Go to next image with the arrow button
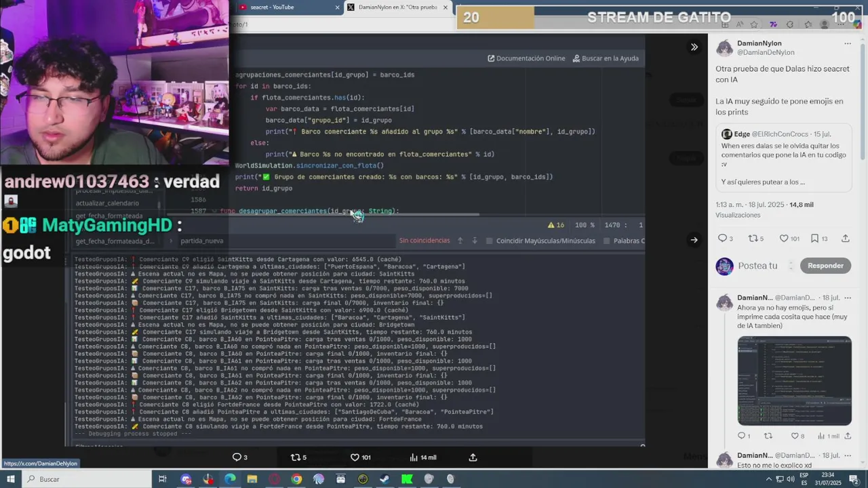The width and height of the screenshot is (868, 488). [x=694, y=239]
